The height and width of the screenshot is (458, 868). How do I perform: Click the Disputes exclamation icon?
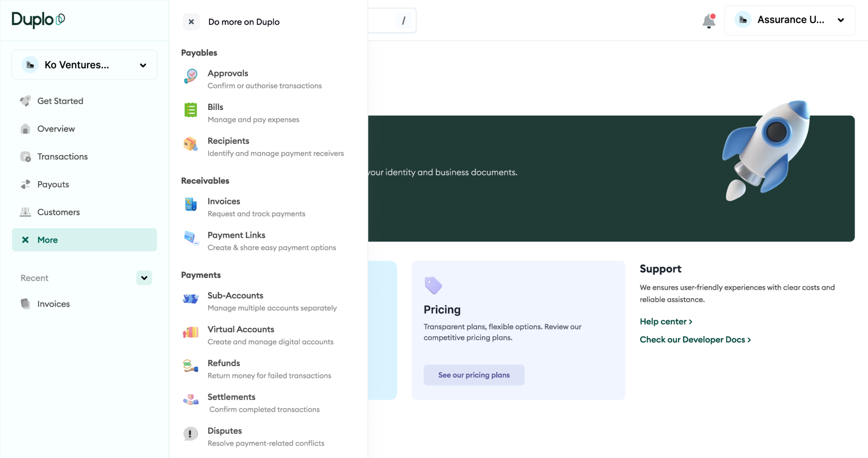pyautogui.click(x=191, y=434)
